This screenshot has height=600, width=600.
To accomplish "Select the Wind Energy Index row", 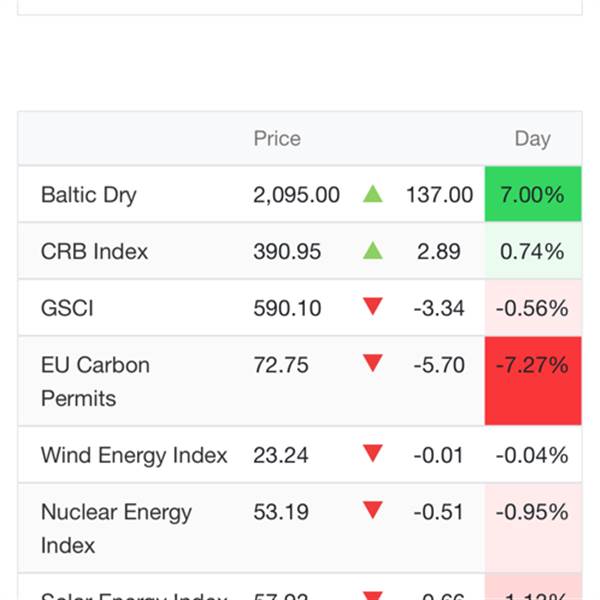I will (134, 456).
